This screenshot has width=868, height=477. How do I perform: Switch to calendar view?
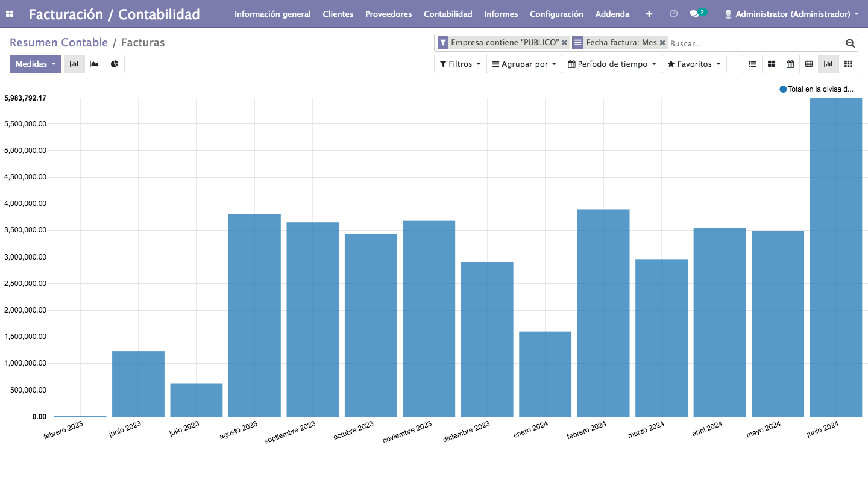click(x=790, y=64)
